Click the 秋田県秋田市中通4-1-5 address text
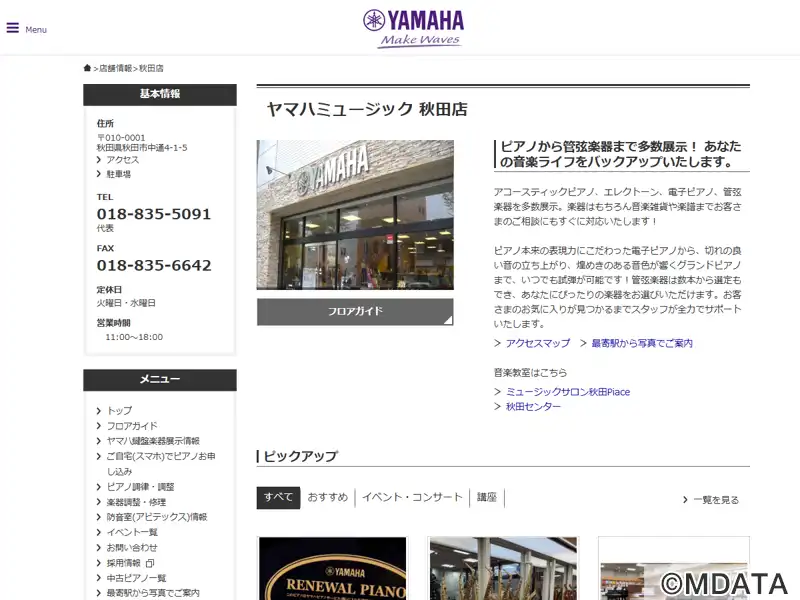This screenshot has height=600, width=800. (142, 147)
